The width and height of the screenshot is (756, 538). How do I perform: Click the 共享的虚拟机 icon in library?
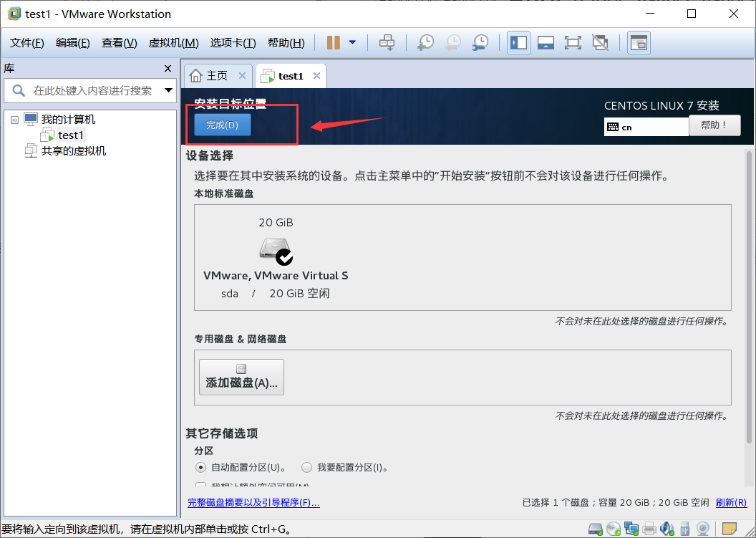tap(31, 150)
